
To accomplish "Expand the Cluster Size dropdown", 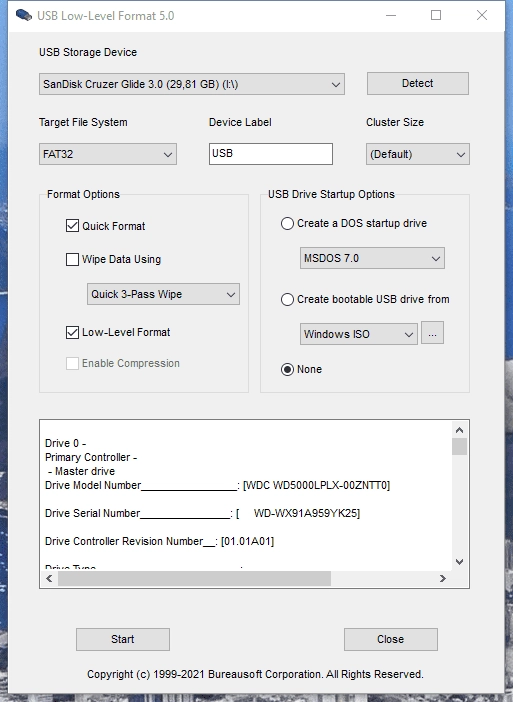I will click(418, 154).
